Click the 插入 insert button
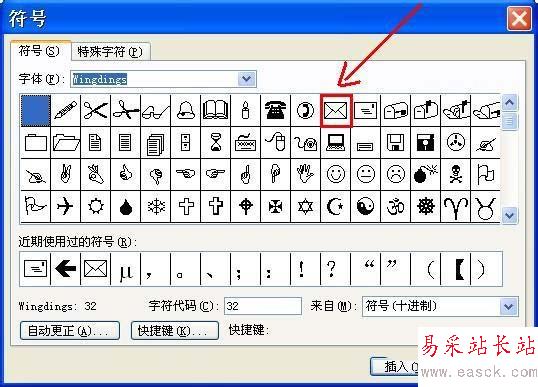This screenshot has height=387, width=538. (x=395, y=366)
